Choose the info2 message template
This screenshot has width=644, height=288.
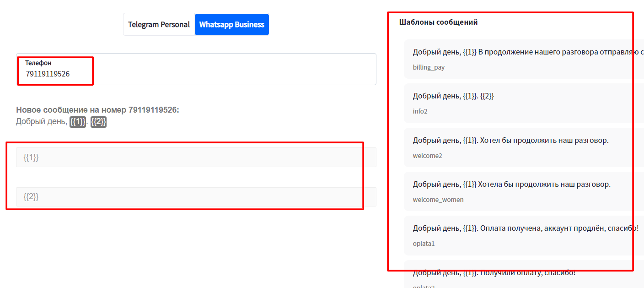[x=524, y=103]
